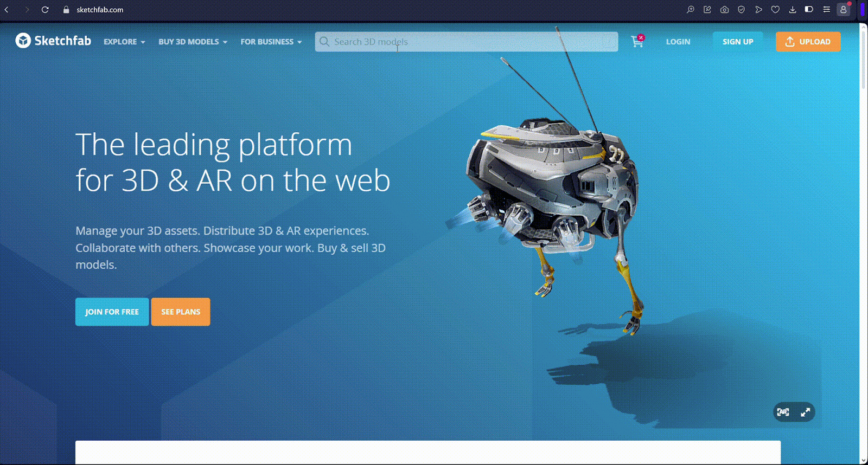
Task: Click the Login link
Action: (678, 42)
